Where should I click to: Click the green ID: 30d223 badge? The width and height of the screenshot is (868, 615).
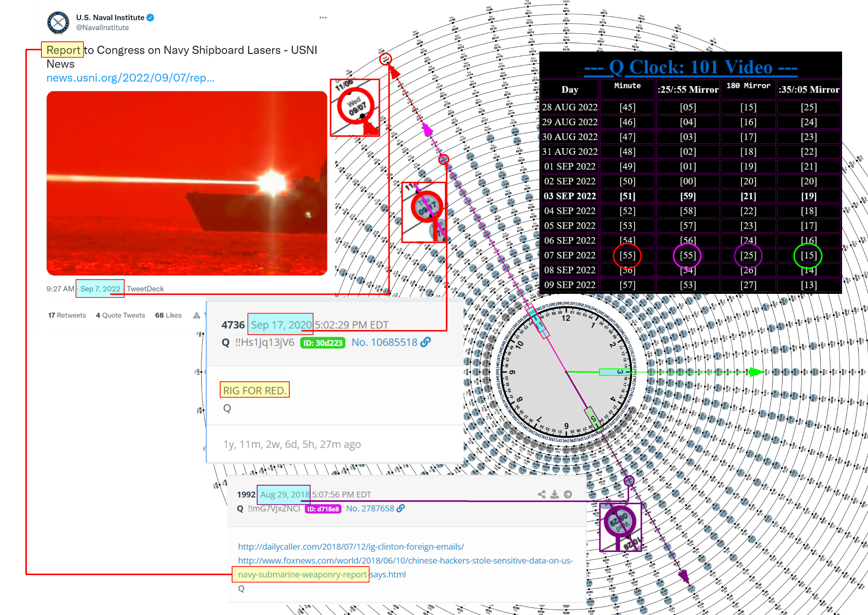[323, 343]
